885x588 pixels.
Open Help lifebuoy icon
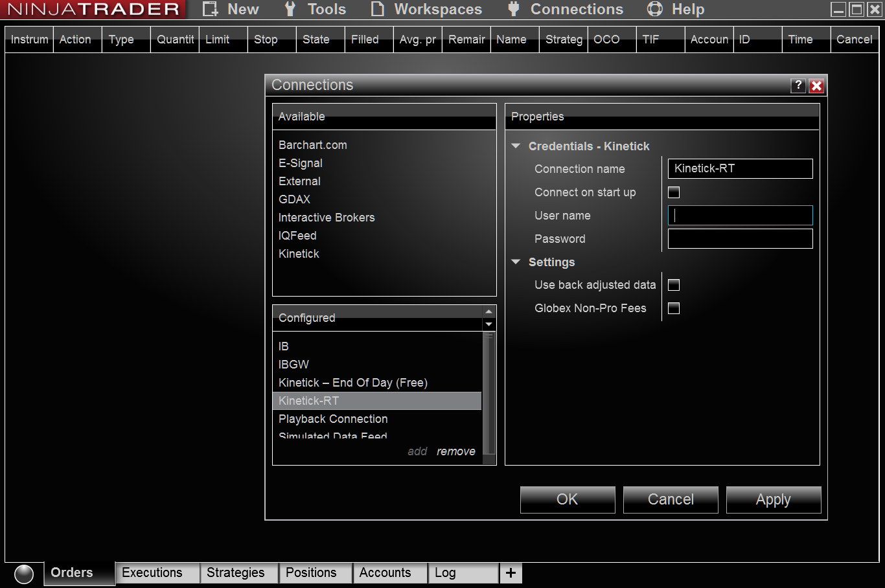(655, 9)
